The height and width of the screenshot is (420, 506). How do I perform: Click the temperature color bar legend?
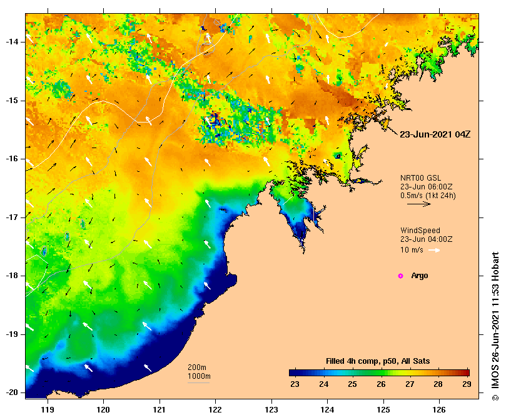point(379,373)
